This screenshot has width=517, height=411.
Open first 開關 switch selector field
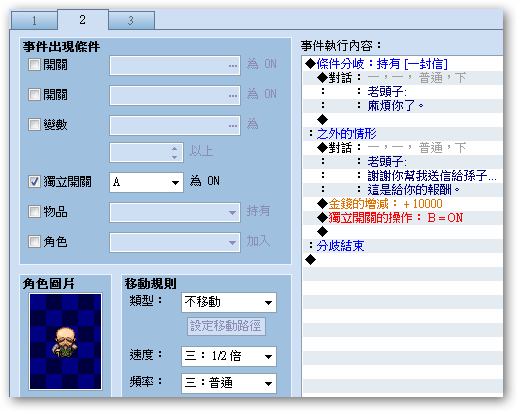click(175, 65)
